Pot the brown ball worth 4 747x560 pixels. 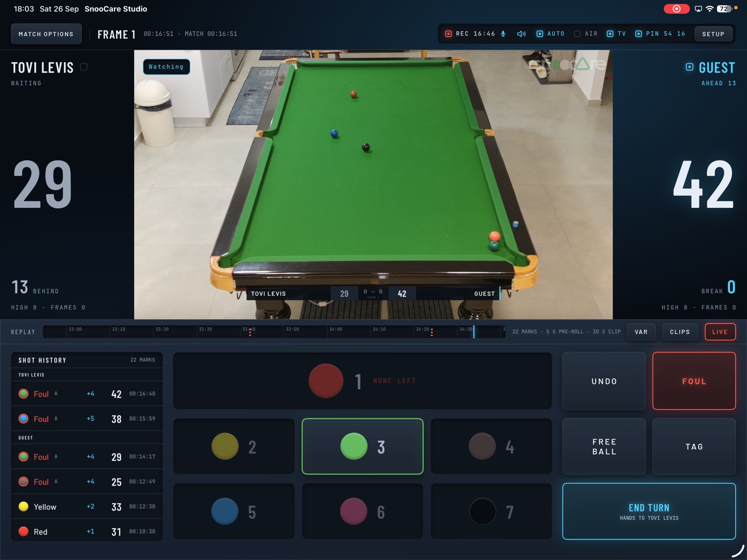tap(491, 447)
